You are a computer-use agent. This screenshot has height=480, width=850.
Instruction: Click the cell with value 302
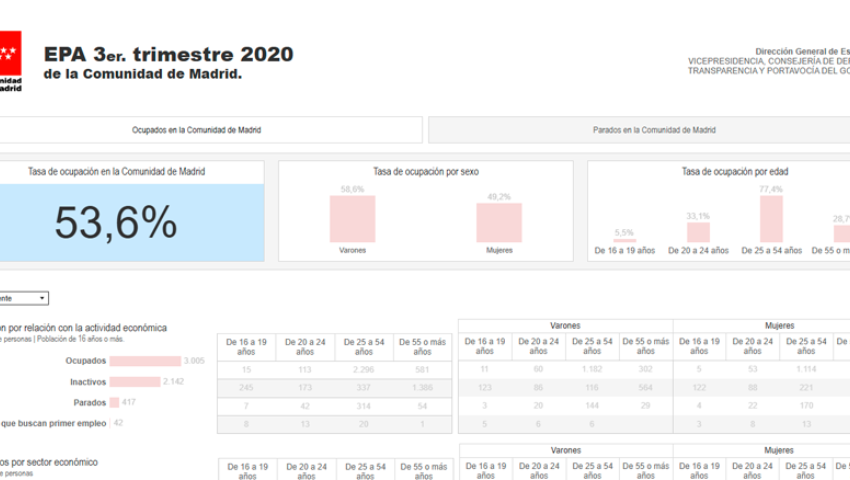click(x=646, y=369)
